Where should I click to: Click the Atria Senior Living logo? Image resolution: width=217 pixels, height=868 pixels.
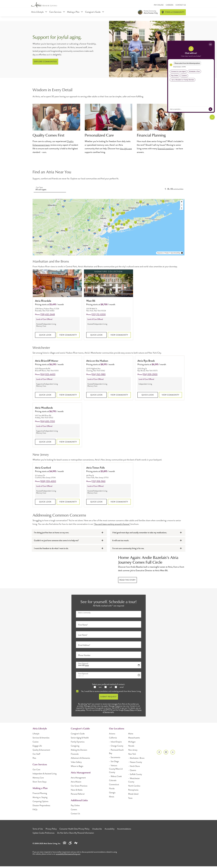click(44, 5)
